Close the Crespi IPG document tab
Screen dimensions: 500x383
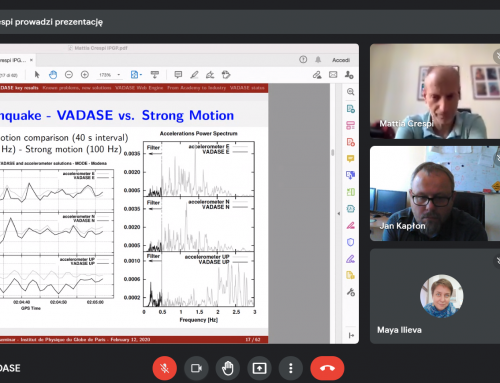click(31, 60)
